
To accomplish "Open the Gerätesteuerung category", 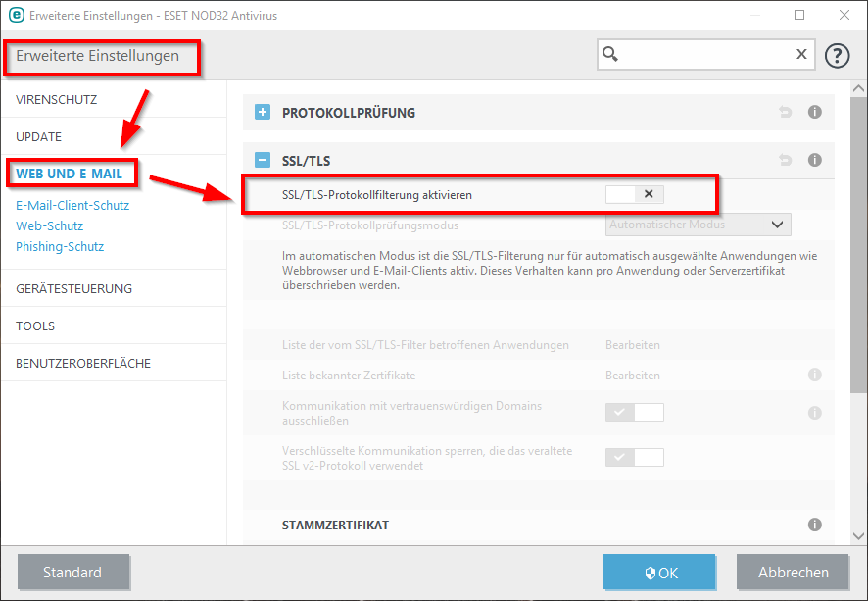I will 74,288.
